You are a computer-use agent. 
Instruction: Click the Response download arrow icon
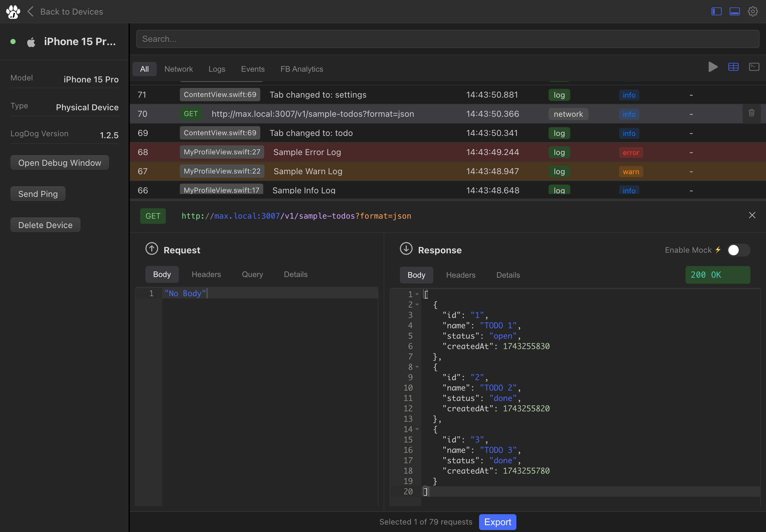(x=406, y=249)
